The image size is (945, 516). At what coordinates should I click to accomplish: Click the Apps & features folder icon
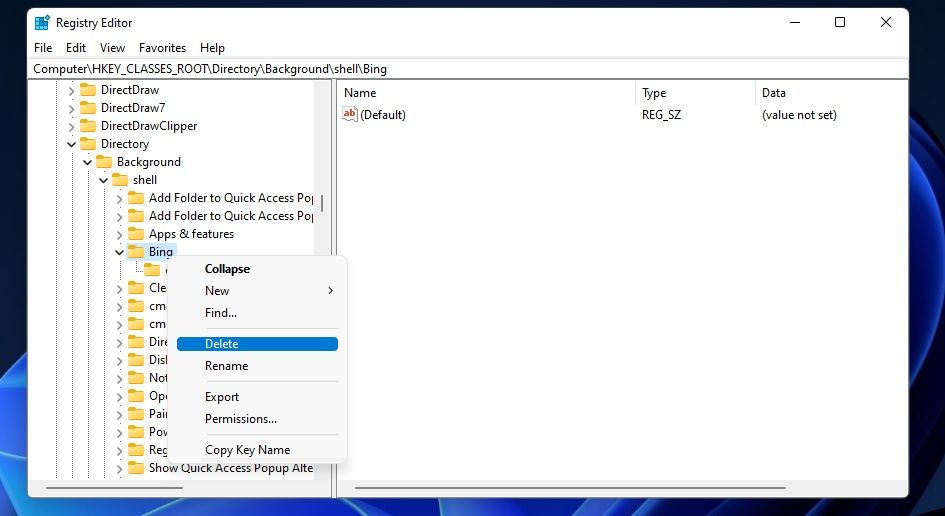pyautogui.click(x=136, y=234)
